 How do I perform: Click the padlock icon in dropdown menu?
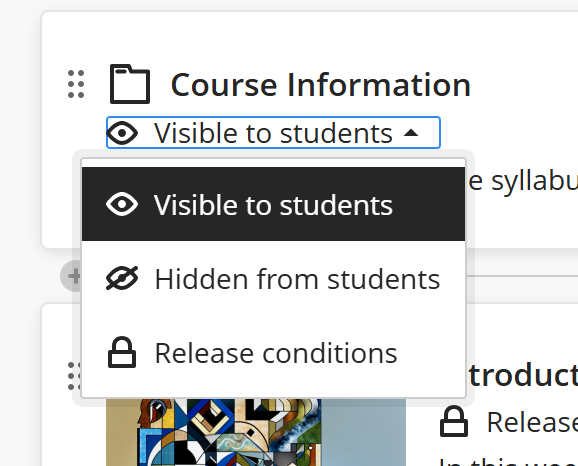[122, 352]
